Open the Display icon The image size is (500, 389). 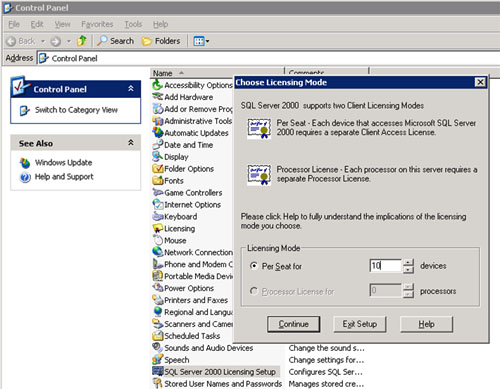157,157
